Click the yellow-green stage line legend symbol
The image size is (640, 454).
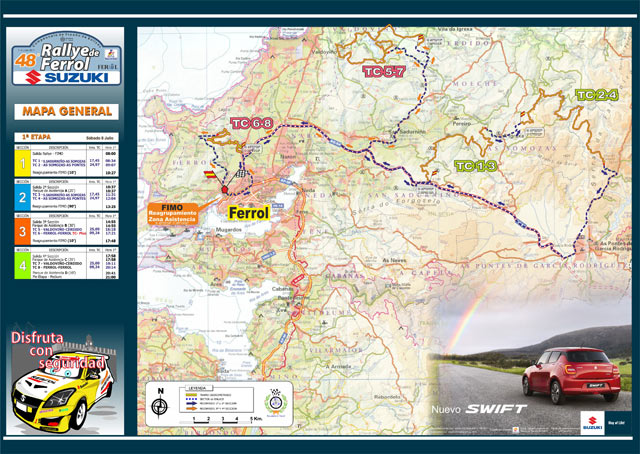point(192,395)
